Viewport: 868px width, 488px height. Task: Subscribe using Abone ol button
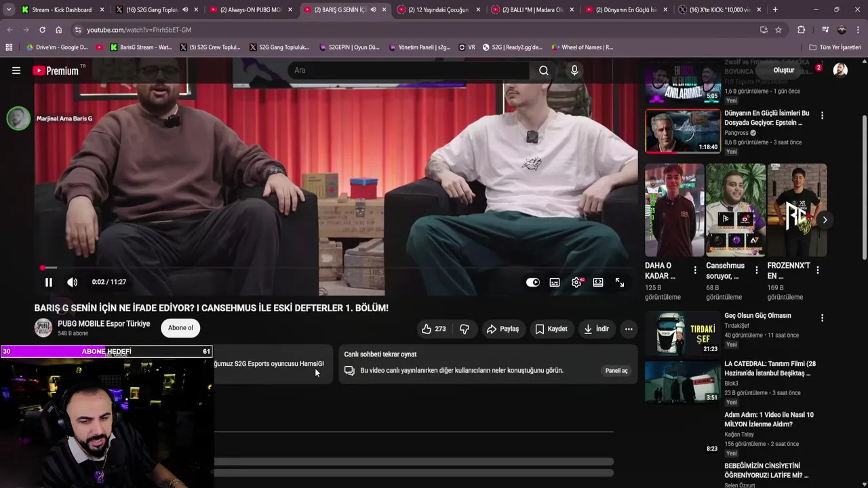coord(180,328)
